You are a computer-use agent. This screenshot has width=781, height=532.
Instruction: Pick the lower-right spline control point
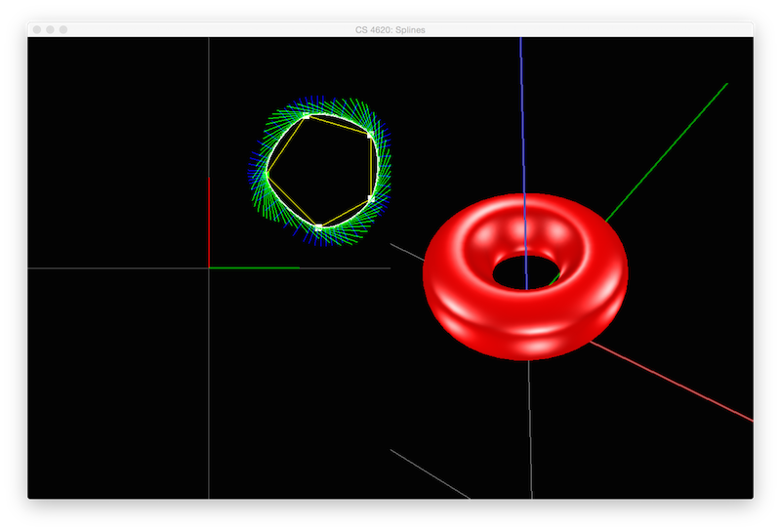click(371, 199)
